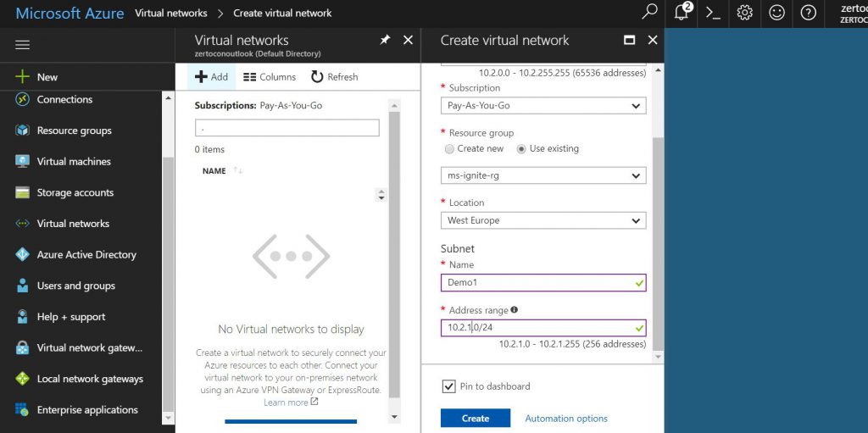The image size is (868, 433).
Task: Open the Automation options link
Action: point(566,419)
